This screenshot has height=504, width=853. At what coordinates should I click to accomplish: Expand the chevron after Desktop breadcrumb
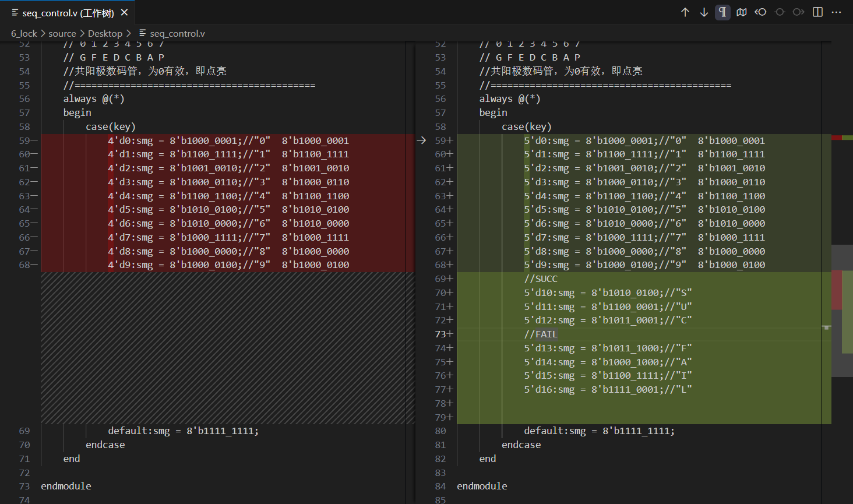[x=129, y=34]
